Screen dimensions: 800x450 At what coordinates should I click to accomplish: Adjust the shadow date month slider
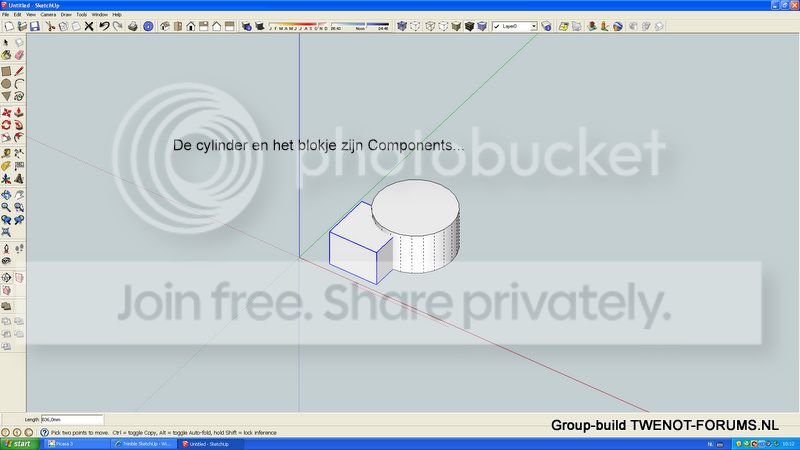point(298,26)
